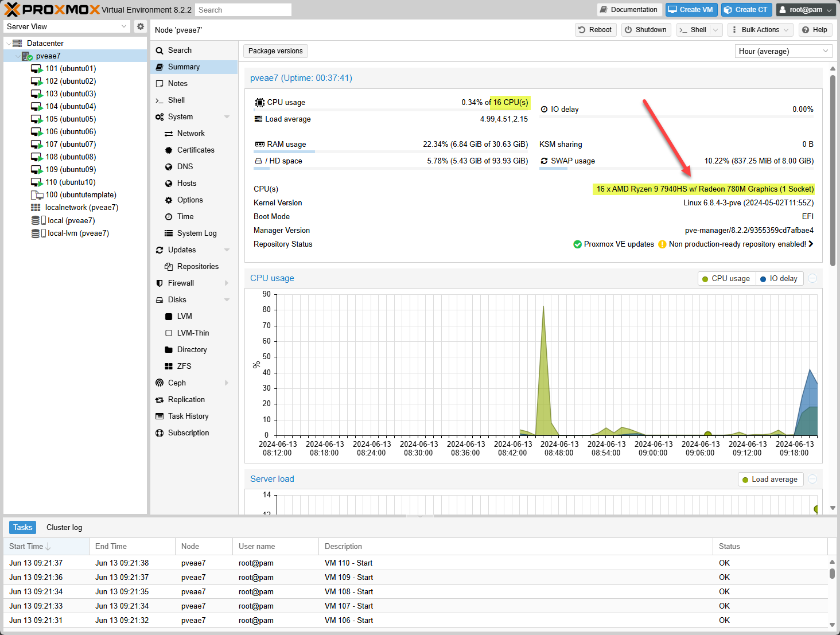The image size is (840, 635).
Task: Select VM 105 (ubuntu05) monitor icon
Action: point(37,119)
